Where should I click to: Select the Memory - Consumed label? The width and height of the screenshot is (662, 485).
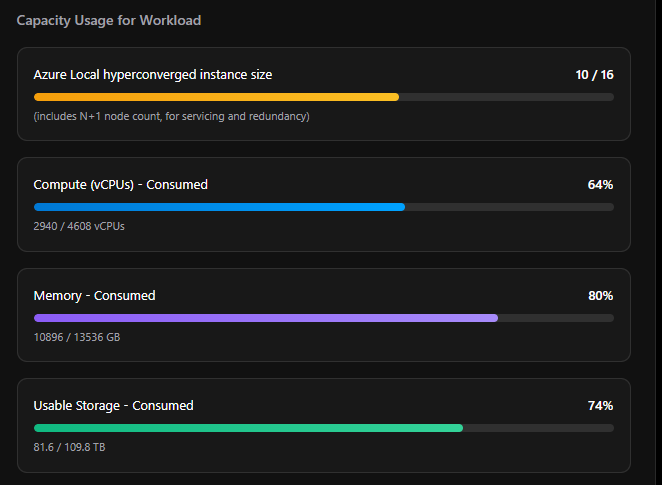pos(95,296)
